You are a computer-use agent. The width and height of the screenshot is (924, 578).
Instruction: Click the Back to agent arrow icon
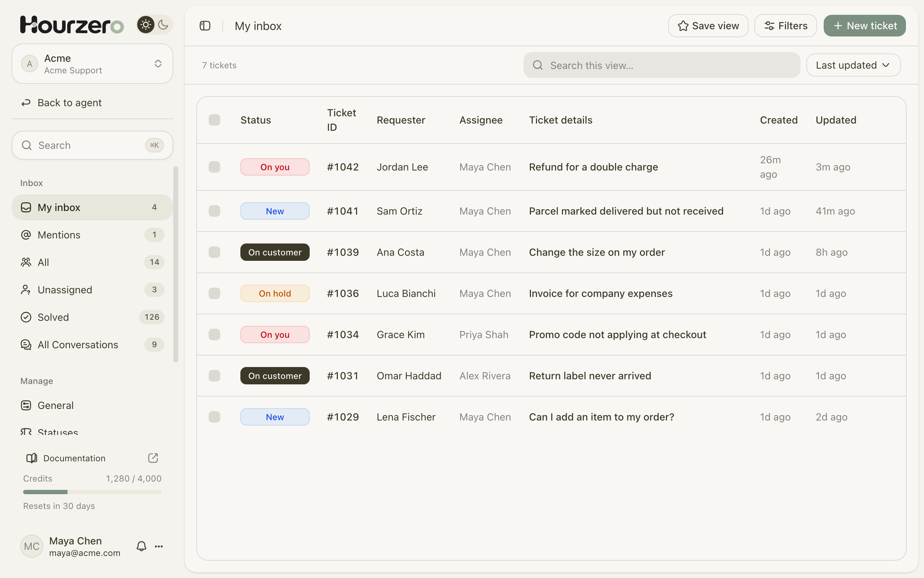click(26, 103)
